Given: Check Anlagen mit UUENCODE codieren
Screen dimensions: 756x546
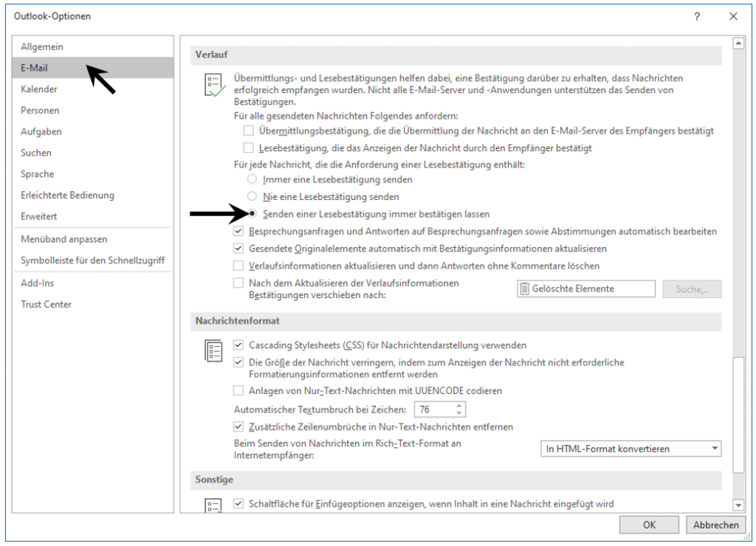Looking at the screenshot, I should click(238, 390).
